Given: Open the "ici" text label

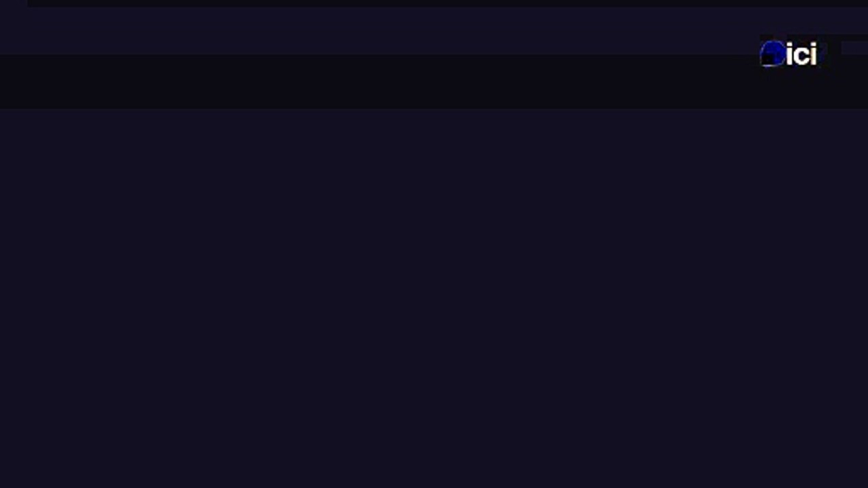Looking at the screenshot, I should [801, 54].
